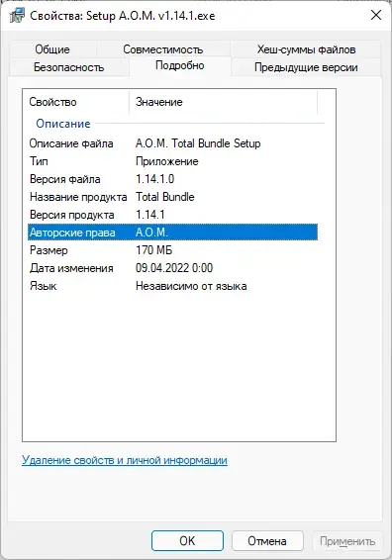Viewport: 392px width, 560px height.
Task: Open Удаление свойств и личной информации link
Action: pyautogui.click(x=125, y=460)
